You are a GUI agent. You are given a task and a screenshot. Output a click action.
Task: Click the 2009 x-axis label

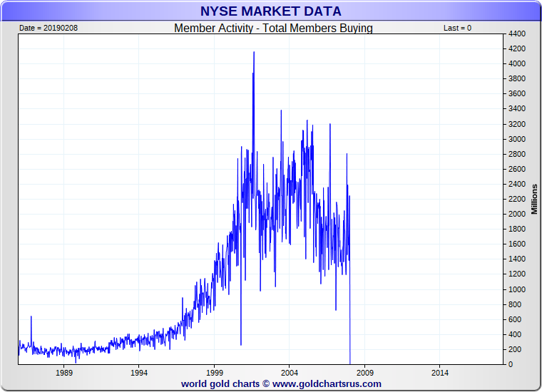pos(365,373)
